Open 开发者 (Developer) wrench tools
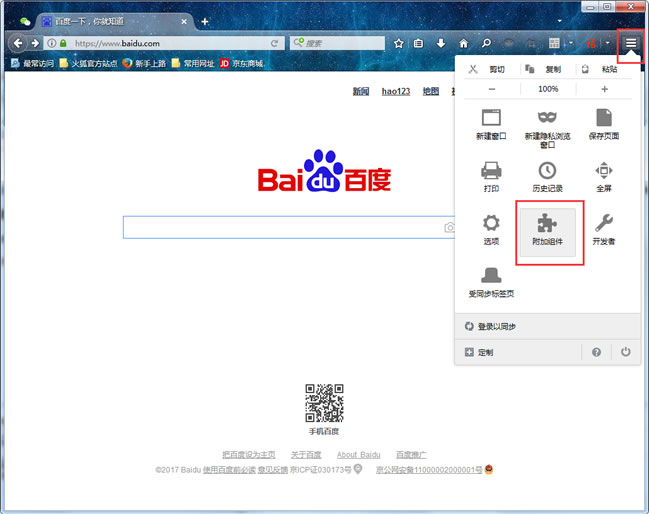This screenshot has height=514, width=649. tap(604, 230)
